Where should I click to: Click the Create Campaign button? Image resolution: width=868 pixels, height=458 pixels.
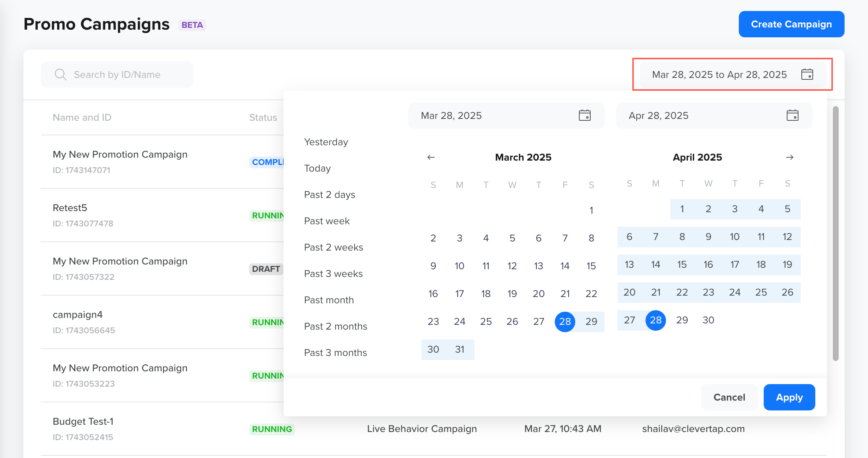[x=791, y=24]
